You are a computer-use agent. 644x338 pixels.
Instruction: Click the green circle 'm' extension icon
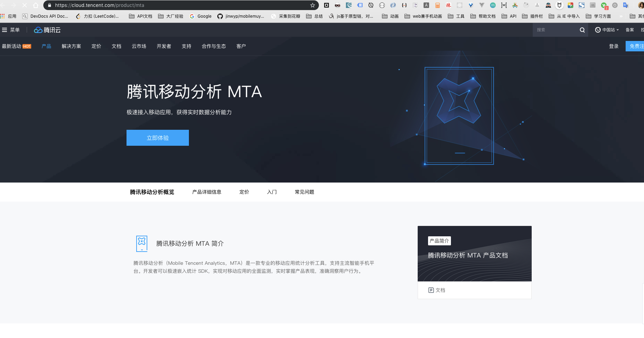[x=493, y=5]
